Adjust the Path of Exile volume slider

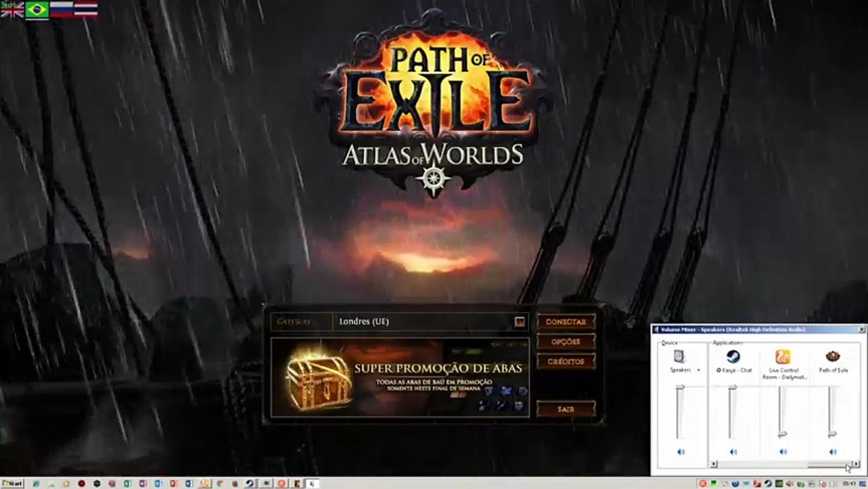832,434
